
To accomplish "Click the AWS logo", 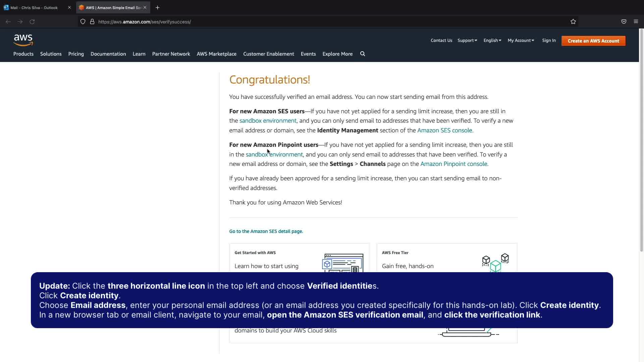I will coord(23,40).
